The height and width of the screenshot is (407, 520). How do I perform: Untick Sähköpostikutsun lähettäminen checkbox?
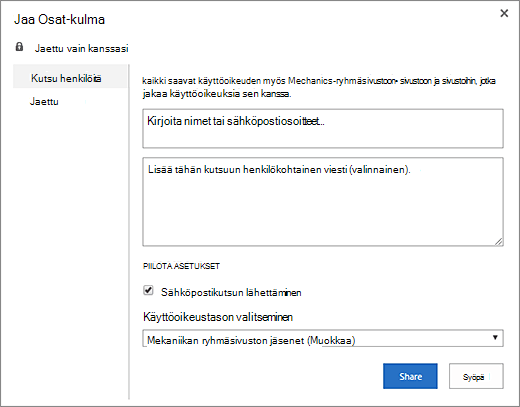pos(148,290)
